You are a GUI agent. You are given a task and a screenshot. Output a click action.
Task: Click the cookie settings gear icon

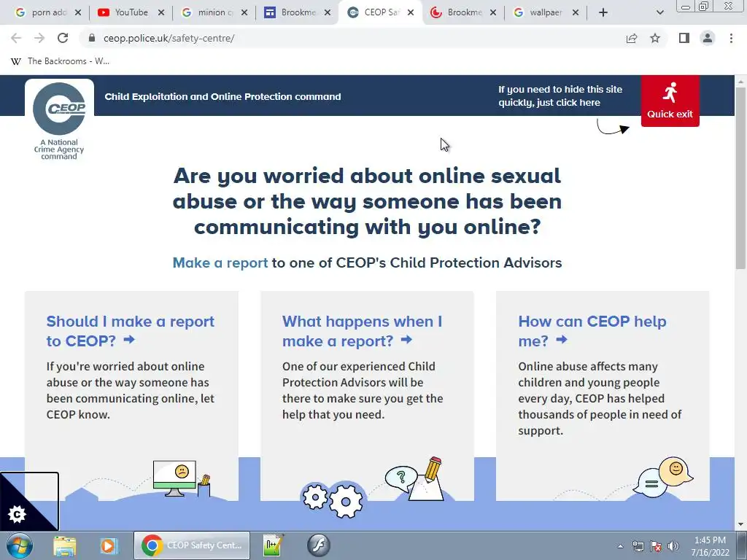[18, 514]
